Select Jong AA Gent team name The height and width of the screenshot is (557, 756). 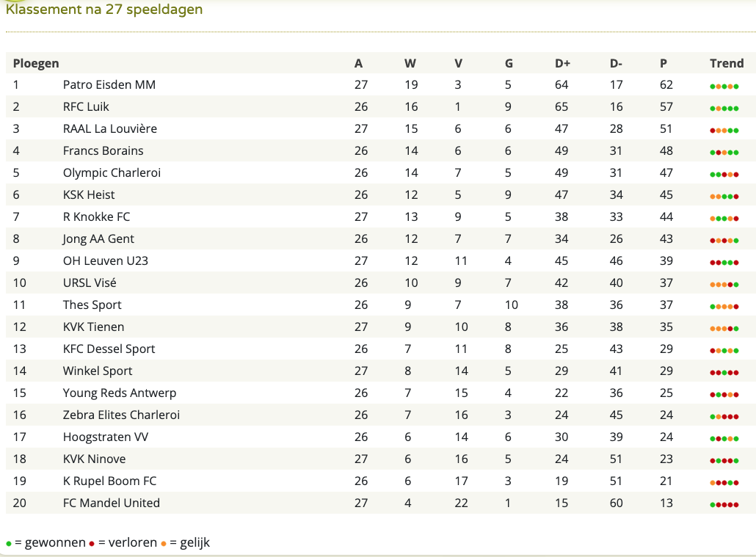[98, 239]
